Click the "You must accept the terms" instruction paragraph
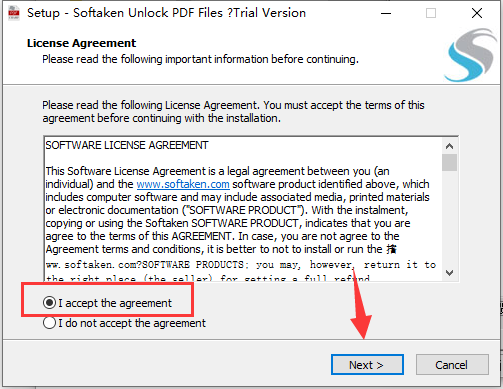 [233, 111]
